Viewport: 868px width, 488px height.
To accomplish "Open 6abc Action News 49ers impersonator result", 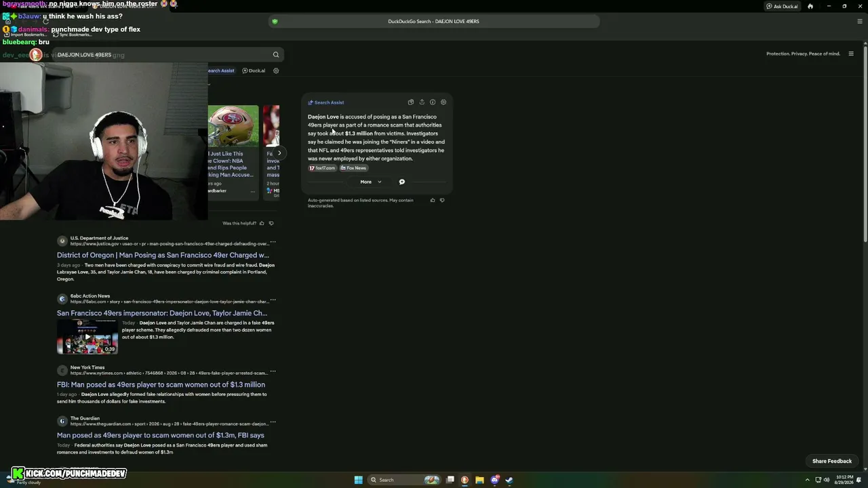I will point(162,313).
